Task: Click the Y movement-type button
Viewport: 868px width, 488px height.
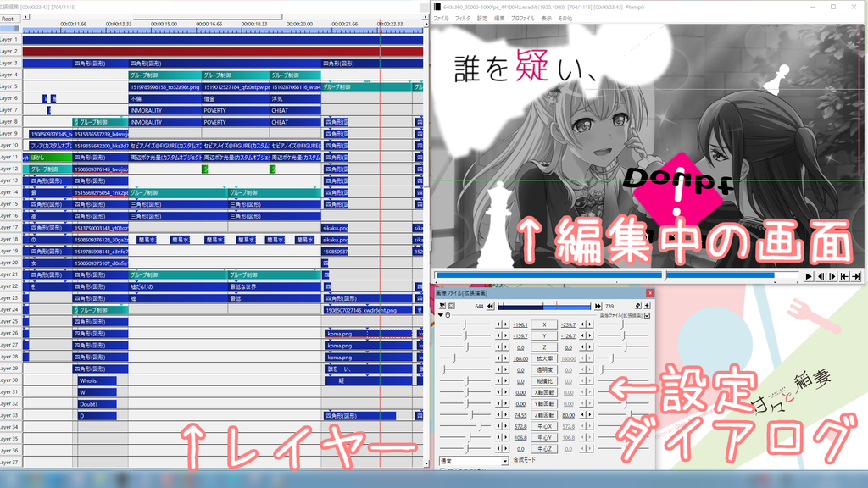Action: 544,335
